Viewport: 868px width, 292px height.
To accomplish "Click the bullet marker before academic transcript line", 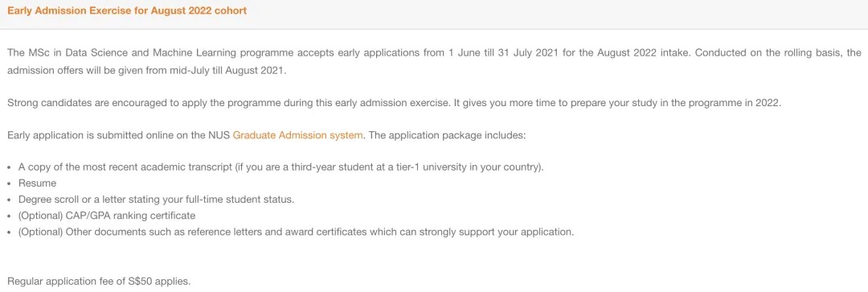I will [x=10, y=167].
